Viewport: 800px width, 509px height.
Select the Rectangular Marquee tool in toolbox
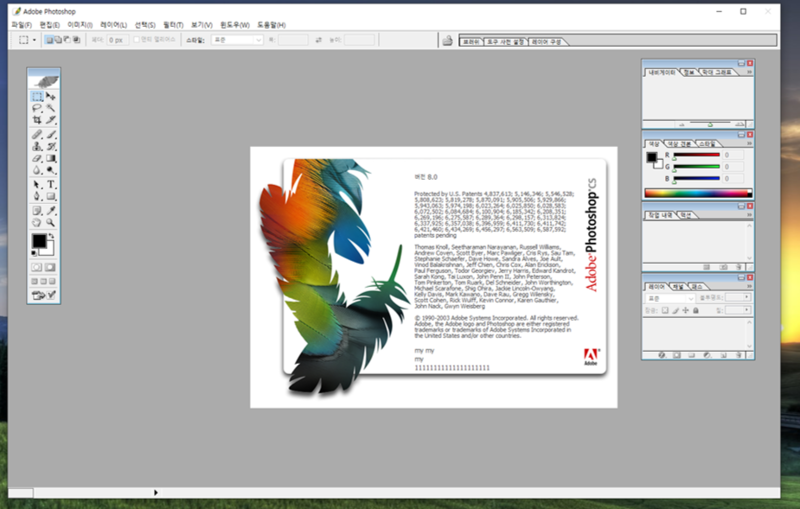coord(37,96)
